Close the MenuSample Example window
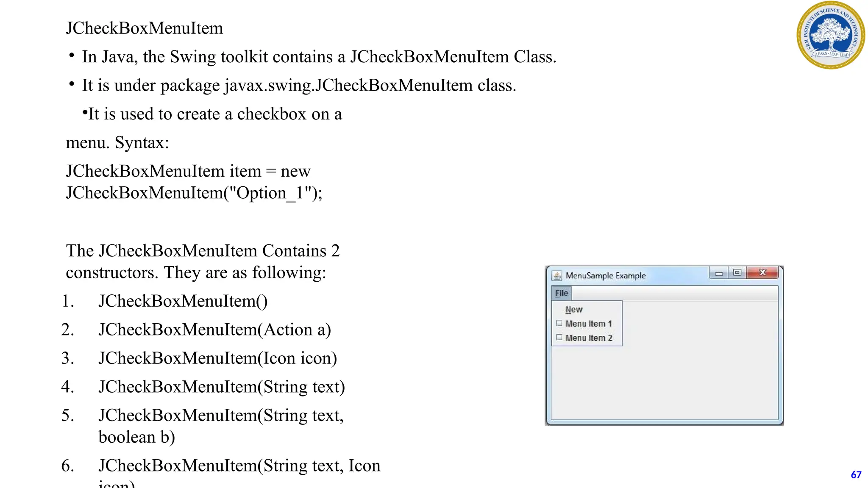 click(762, 273)
